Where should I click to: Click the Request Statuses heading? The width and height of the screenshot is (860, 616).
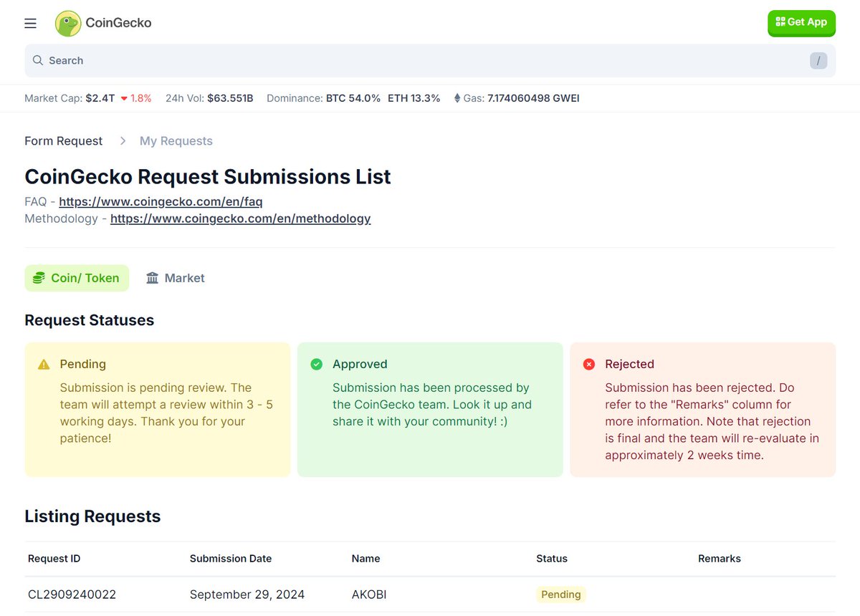point(90,320)
